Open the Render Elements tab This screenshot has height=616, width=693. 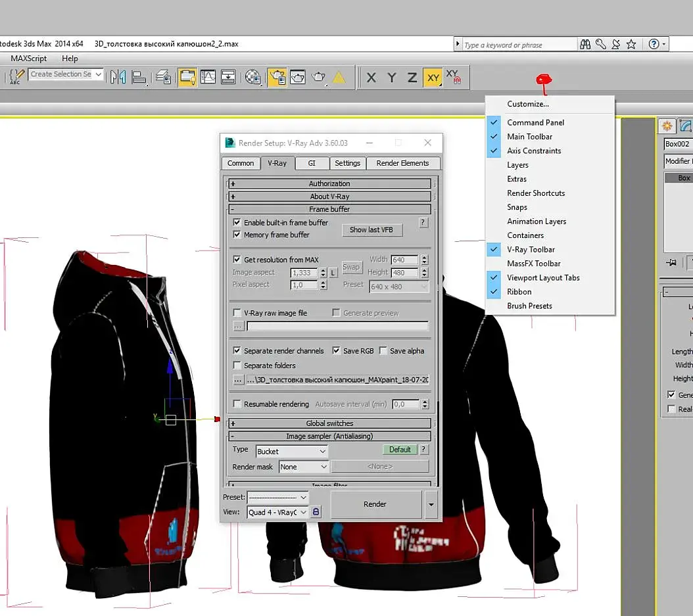pos(402,163)
